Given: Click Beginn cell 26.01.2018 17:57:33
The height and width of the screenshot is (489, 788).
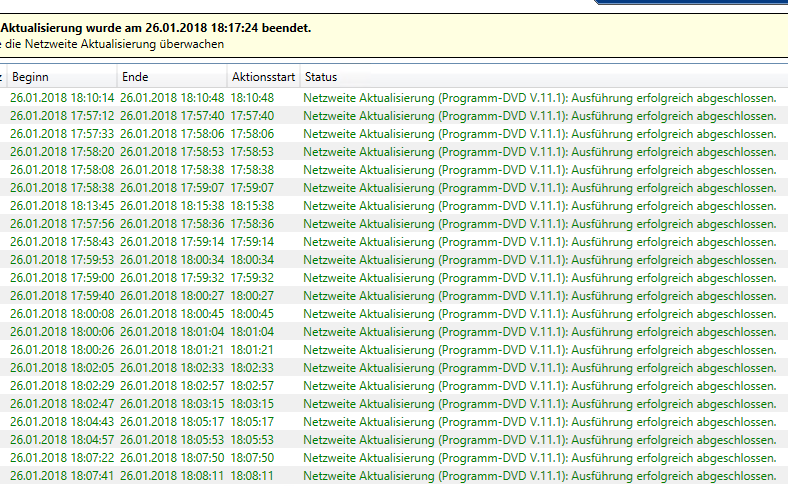Looking at the screenshot, I should (62, 134).
